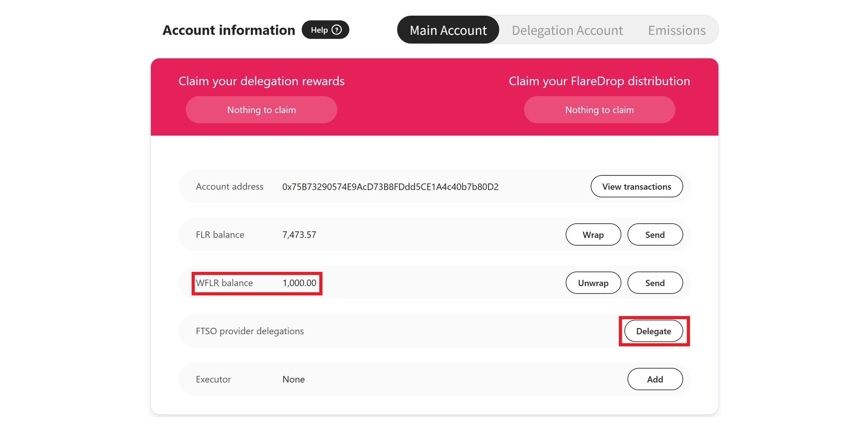Image resolution: width=868 pixels, height=430 pixels.
Task: Click the Account information heading
Action: tap(228, 30)
